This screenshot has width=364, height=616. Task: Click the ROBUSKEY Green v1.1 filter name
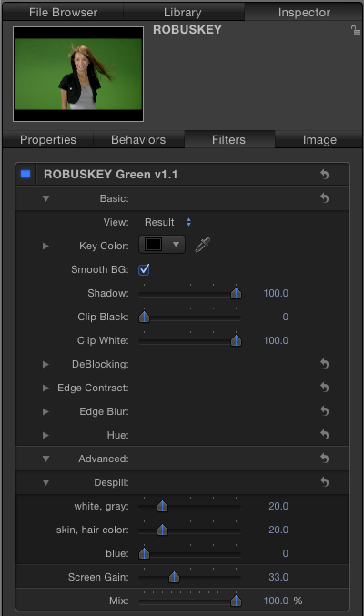110,174
